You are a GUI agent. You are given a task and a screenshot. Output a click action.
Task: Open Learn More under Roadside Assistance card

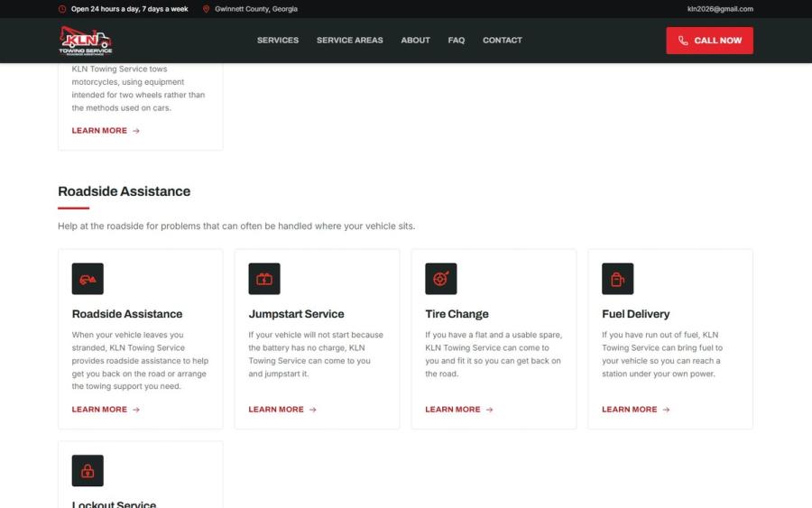(106, 409)
